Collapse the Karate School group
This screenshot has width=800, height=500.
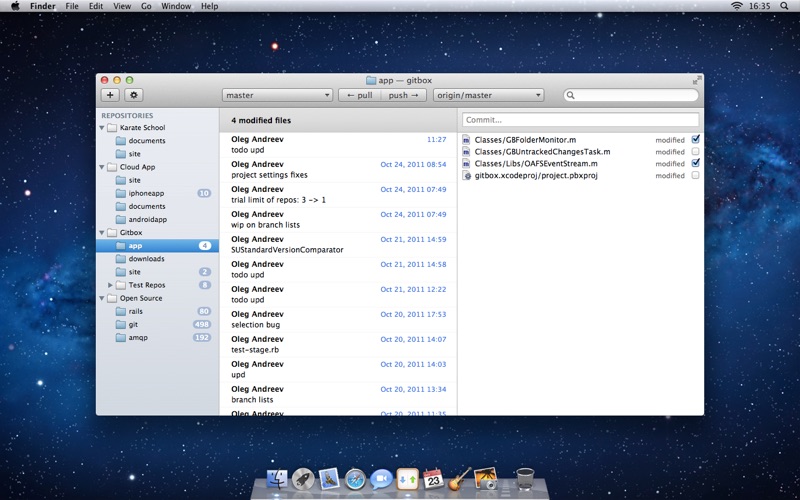(x=102, y=128)
